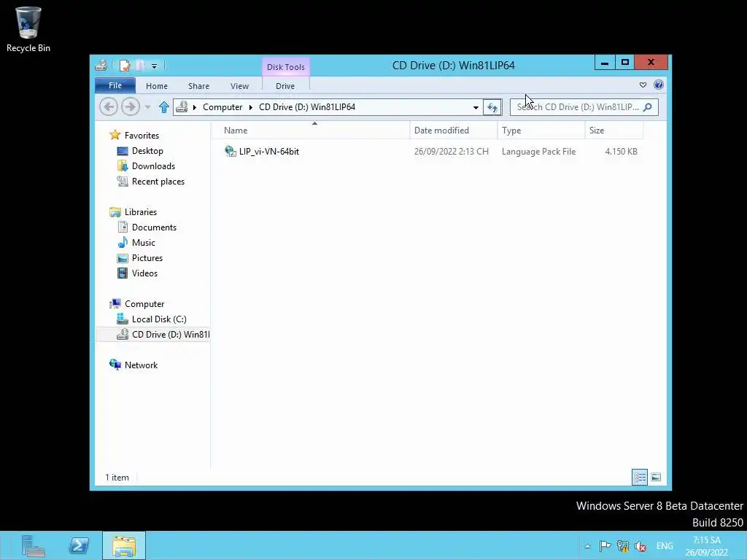Image resolution: width=747 pixels, height=560 pixels.
Task: Open the File ribbon tab
Action: pyautogui.click(x=115, y=86)
